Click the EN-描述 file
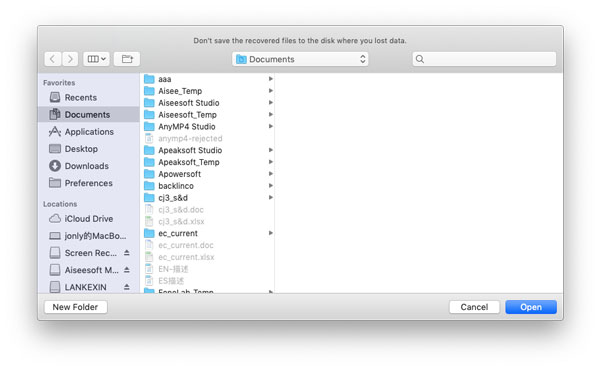Image resolution: width=600 pixels, height=369 pixels. click(x=207, y=269)
